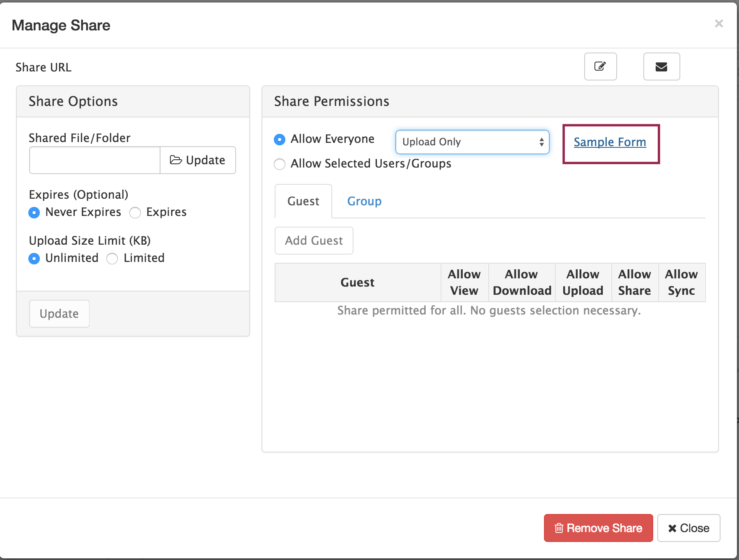
Task: Open the Sample Form link
Action: (x=610, y=142)
